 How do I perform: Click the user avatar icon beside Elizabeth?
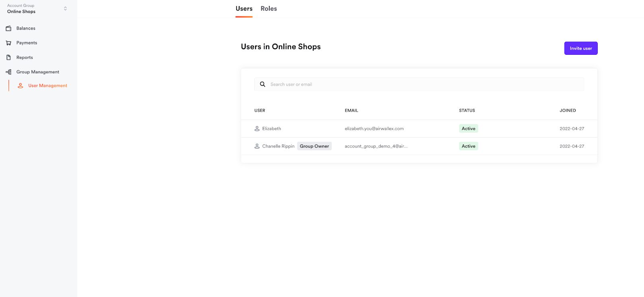click(257, 129)
